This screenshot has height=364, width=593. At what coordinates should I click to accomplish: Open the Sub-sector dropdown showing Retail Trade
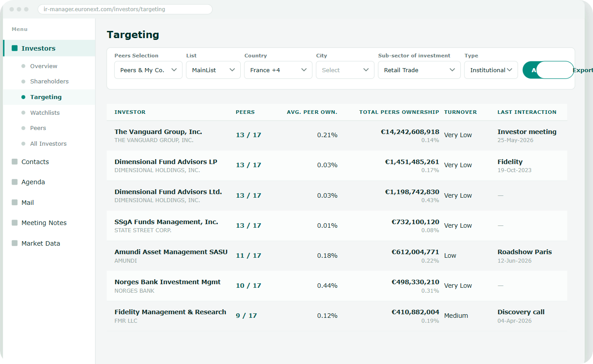[420, 70]
